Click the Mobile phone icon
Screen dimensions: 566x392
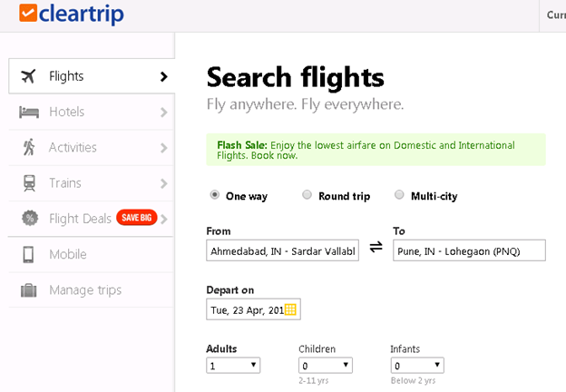click(29, 254)
